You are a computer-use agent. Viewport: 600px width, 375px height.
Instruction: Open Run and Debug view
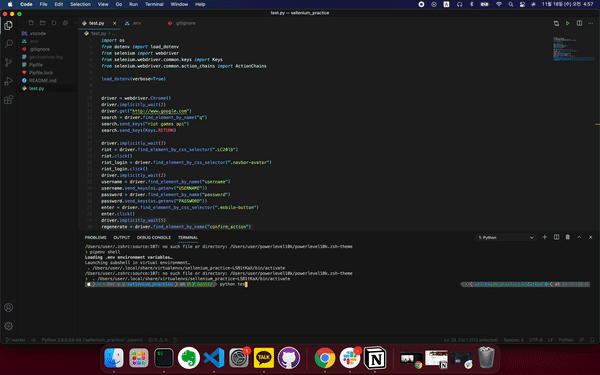point(8,81)
